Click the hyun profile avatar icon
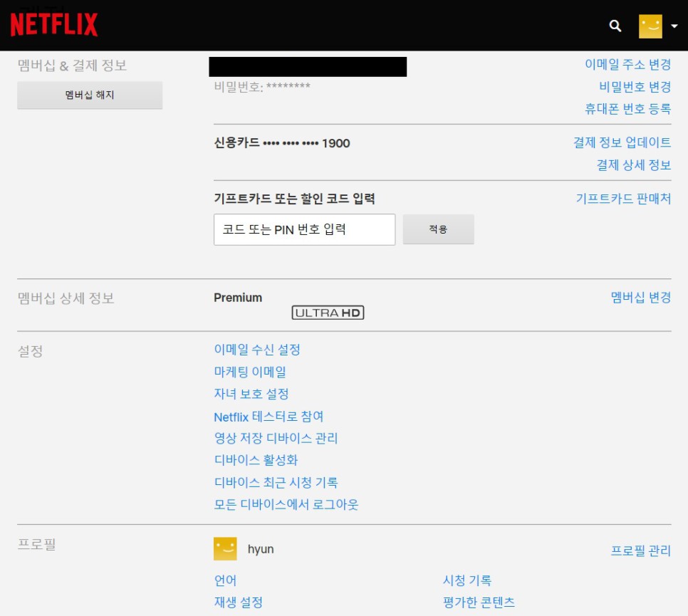This screenshot has height=616, width=688. 225,549
